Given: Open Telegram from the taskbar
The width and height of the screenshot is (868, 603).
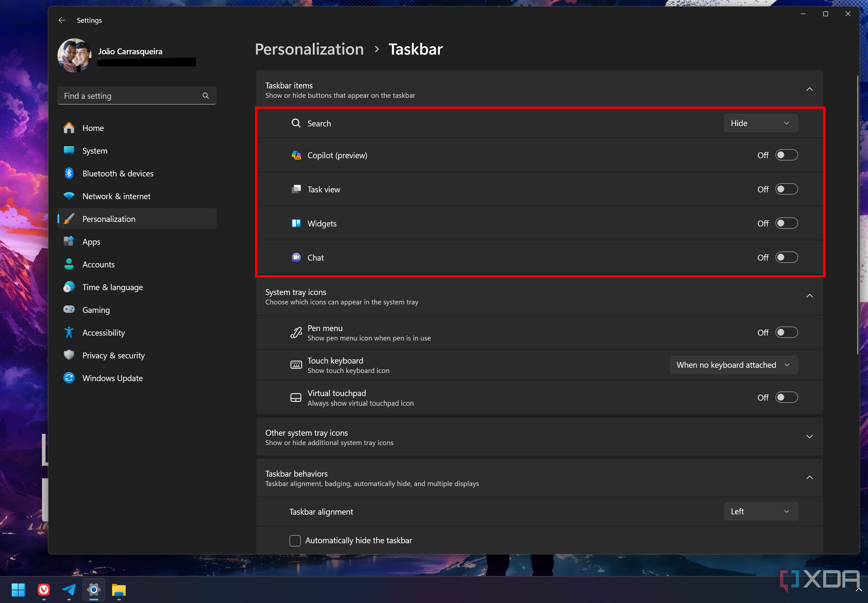Looking at the screenshot, I should tap(69, 589).
